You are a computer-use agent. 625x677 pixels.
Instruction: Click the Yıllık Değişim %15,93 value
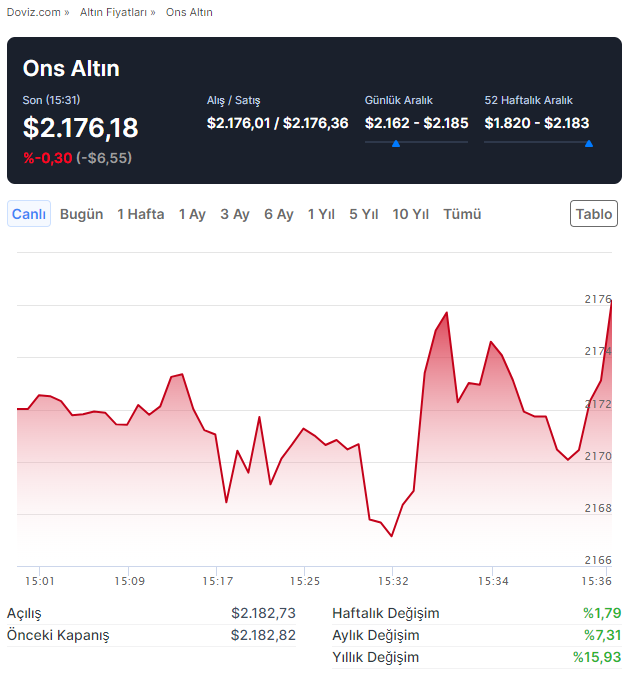point(597,657)
